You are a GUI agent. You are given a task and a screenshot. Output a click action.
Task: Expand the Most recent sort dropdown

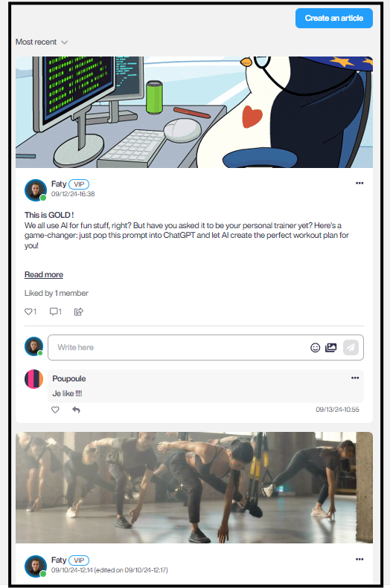pyautogui.click(x=41, y=42)
